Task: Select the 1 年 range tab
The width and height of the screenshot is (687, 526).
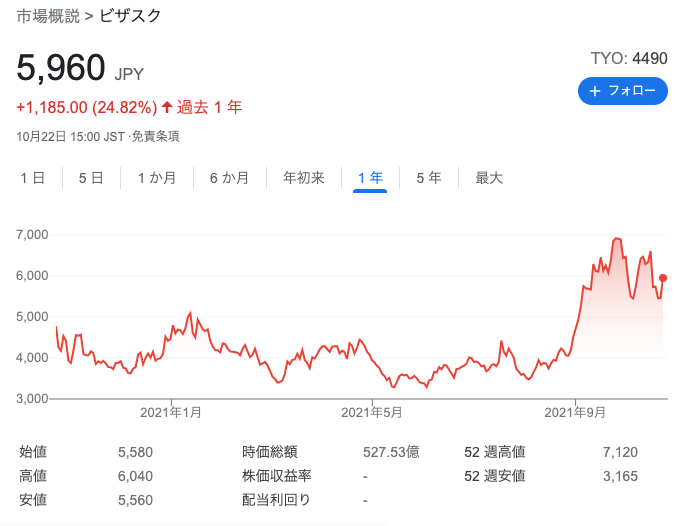Action: tap(370, 178)
